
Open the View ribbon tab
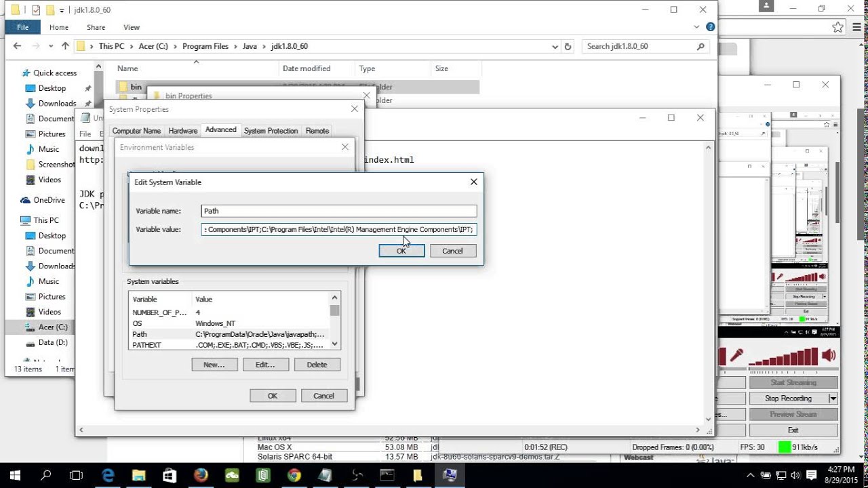(x=132, y=27)
